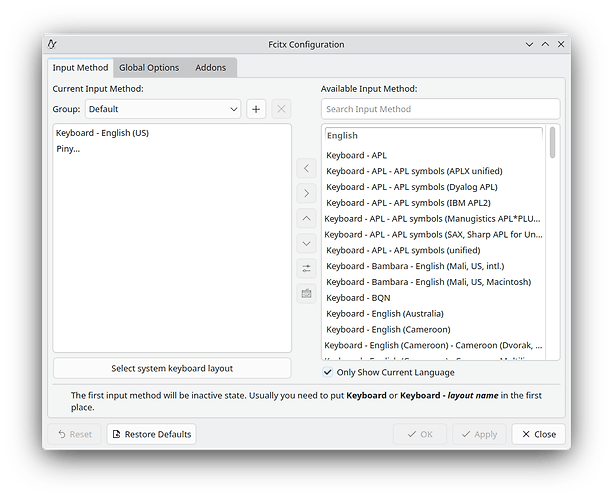Remove the current group with X button
This screenshot has width=613, height=500.
point(281,109)
